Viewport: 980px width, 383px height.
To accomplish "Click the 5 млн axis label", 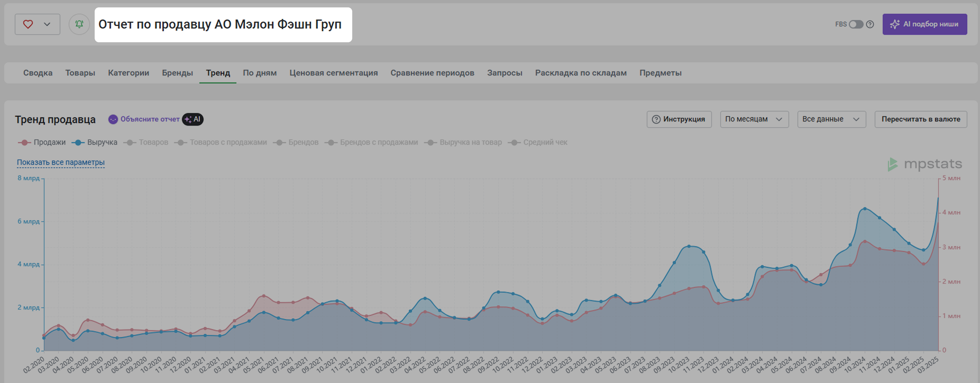I will pyautogui.click(x=951, y=178).
